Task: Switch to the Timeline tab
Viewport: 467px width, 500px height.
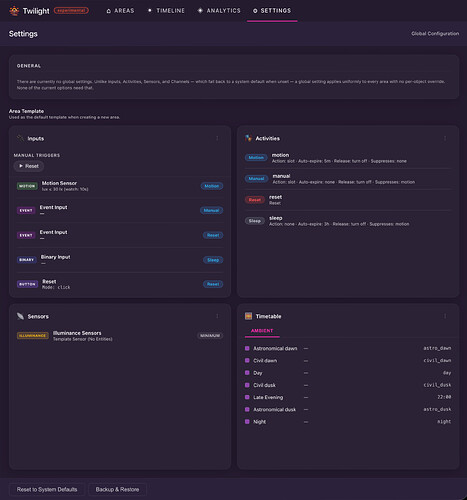Action: pyautogui.click(x=166, y=11)
